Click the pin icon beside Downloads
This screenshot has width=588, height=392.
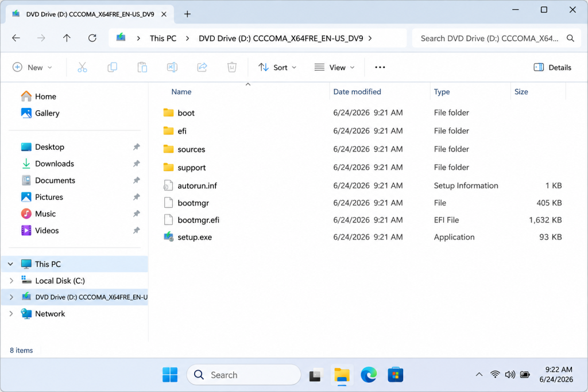pos(137,164)
